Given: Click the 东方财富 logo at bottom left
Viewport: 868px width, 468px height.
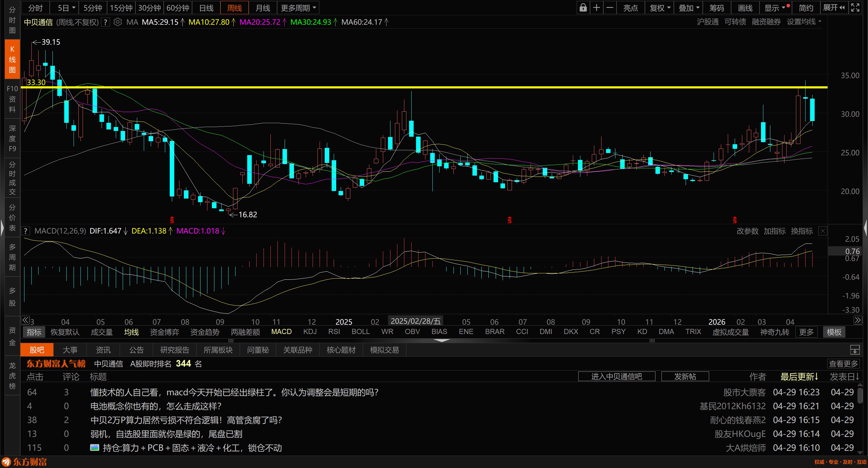Looking at the screenshot, I should point(24,462).
